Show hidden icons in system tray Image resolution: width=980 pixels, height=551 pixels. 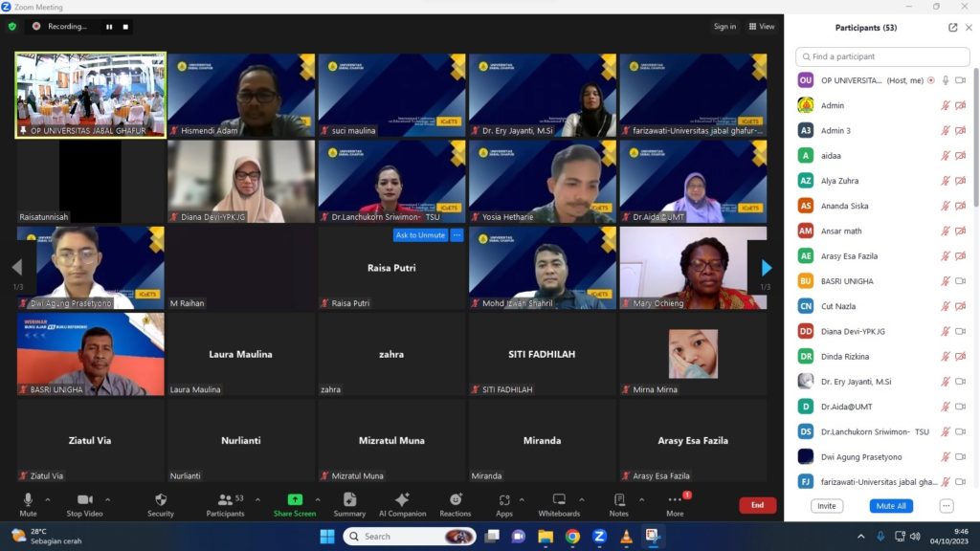click(x=860, y=536)
